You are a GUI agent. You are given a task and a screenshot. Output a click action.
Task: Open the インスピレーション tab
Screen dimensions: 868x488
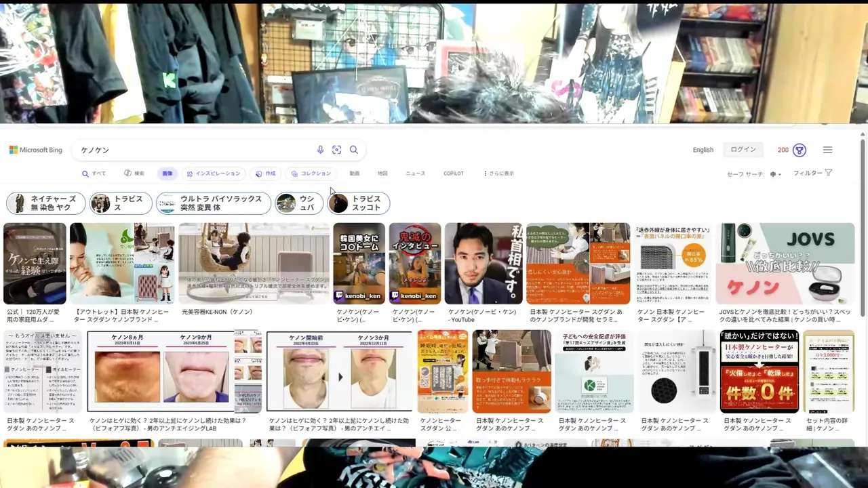pyautogui.click(x=214, y=174)
